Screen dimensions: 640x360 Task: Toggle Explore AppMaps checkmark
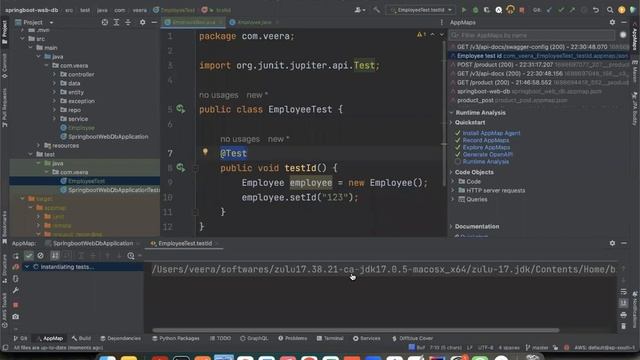458,147
